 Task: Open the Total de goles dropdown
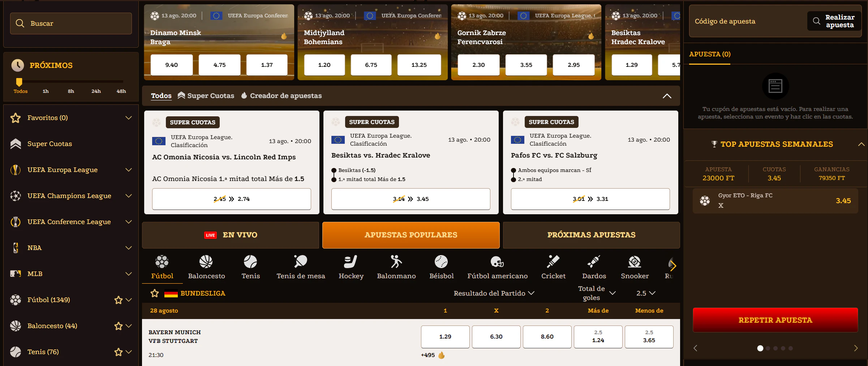596,293
